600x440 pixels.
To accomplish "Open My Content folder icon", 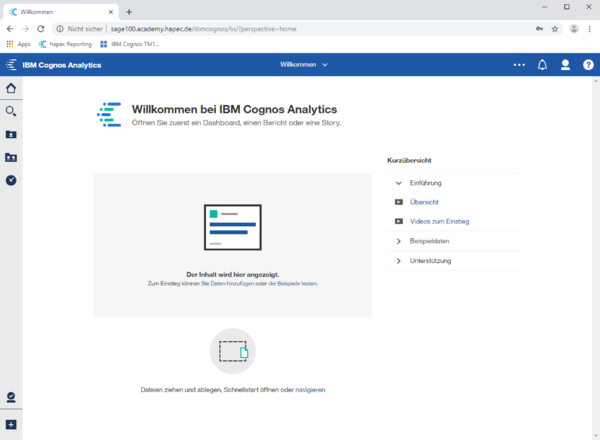I will point(11,134).
